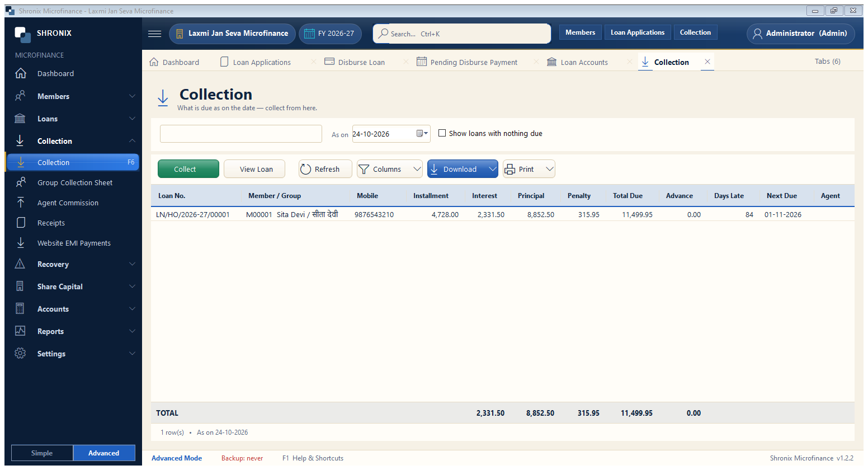Open the Download dropdown arrow
The image size is (868, 470).
coord(492,169)
